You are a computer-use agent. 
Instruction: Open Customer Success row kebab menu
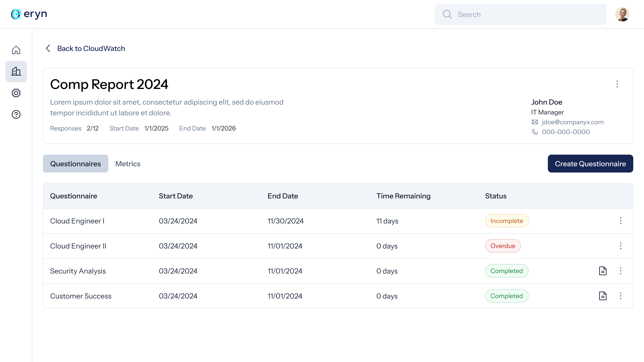620,296
